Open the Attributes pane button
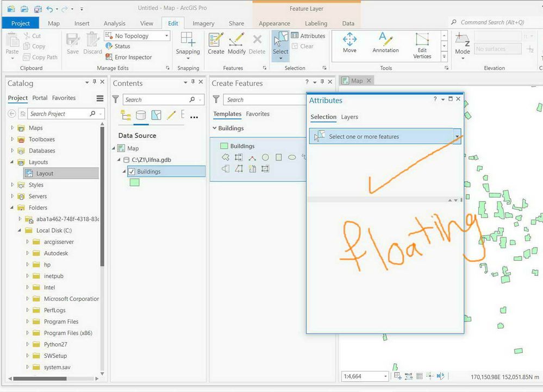The image size is (543, 392). [308, 36]
